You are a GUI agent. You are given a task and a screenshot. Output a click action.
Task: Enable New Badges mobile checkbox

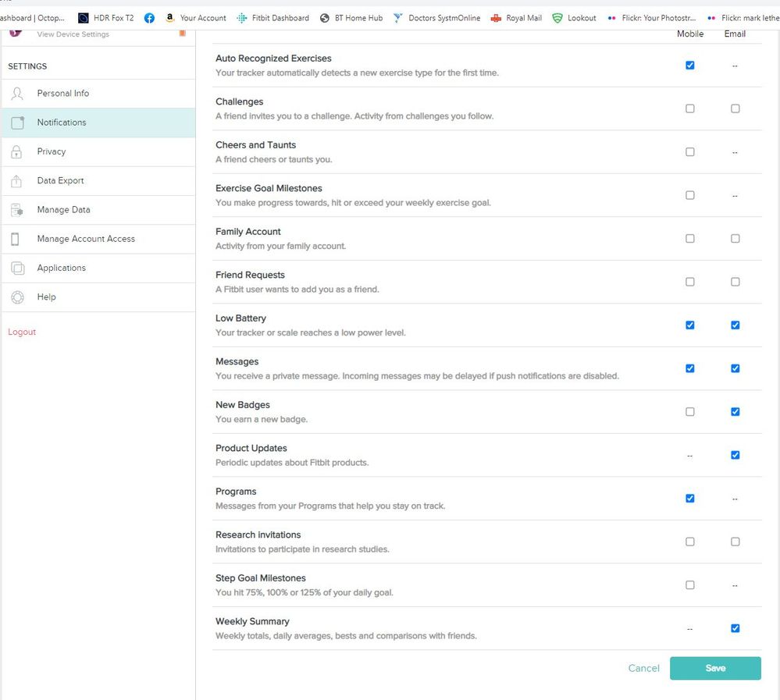(x=689, y=412)
